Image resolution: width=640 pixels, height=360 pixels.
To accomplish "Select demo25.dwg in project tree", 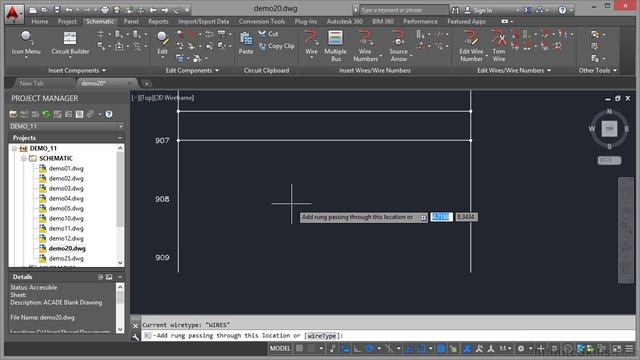I will click(66, 258).
